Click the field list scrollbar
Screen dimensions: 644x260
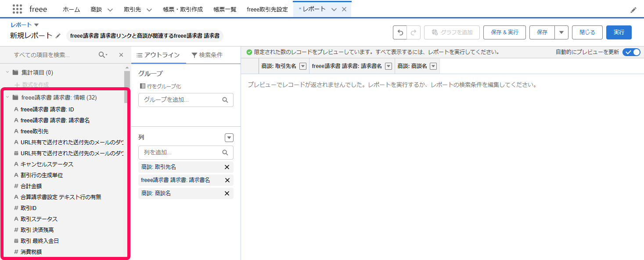(x=127, y=87)
